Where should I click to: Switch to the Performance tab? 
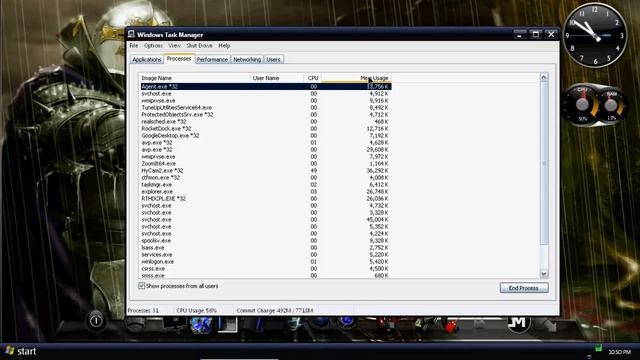tap(212, 60)
